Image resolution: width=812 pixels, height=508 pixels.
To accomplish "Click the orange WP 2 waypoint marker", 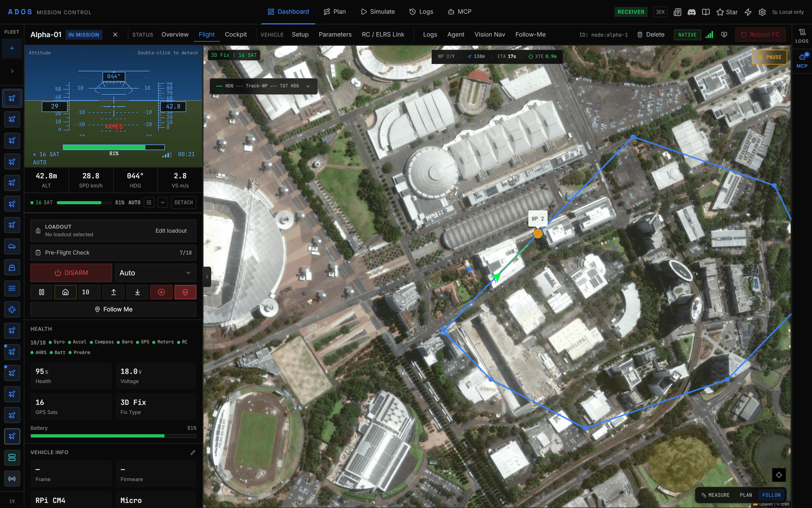I will pos(538,234).
